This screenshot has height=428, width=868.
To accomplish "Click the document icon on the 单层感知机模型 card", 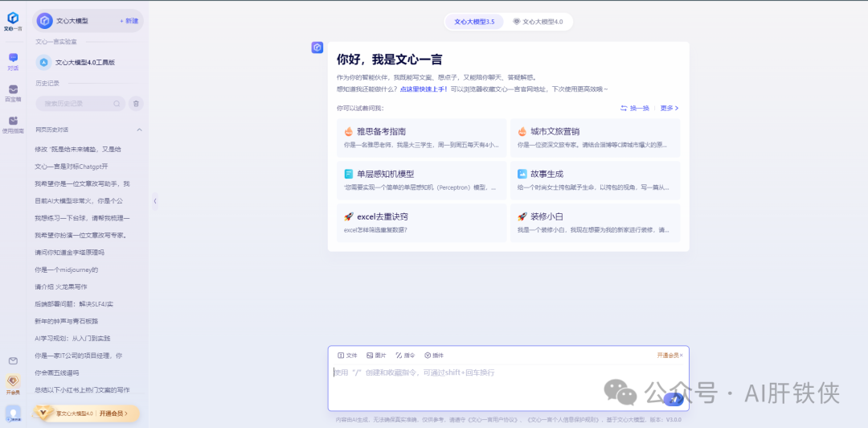I will click(349, 174).
